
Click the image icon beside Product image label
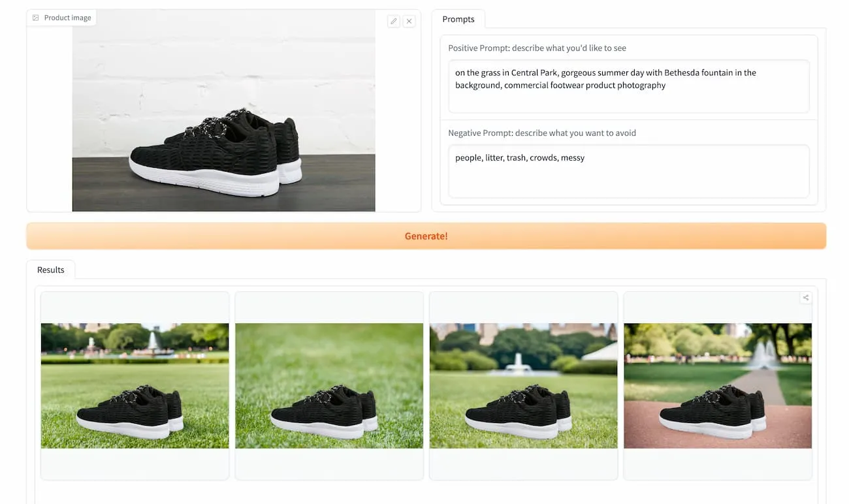(x=35, y=18)
